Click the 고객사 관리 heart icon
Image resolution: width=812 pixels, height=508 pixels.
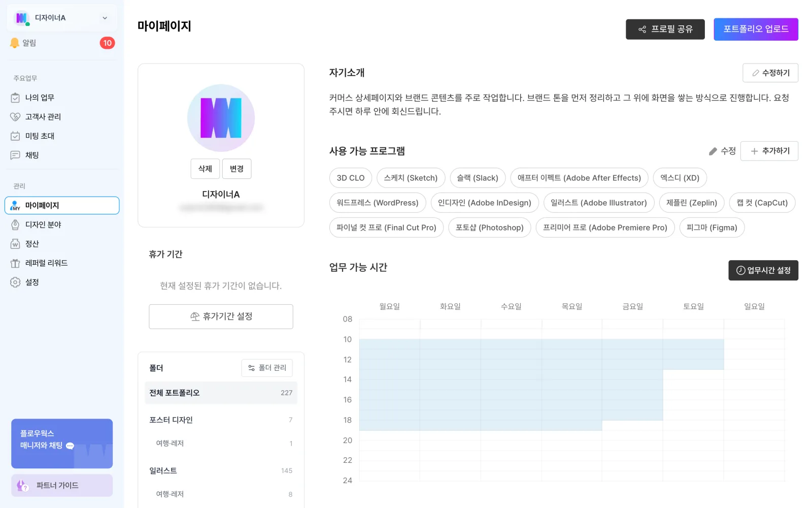click(x=15, y=117)
